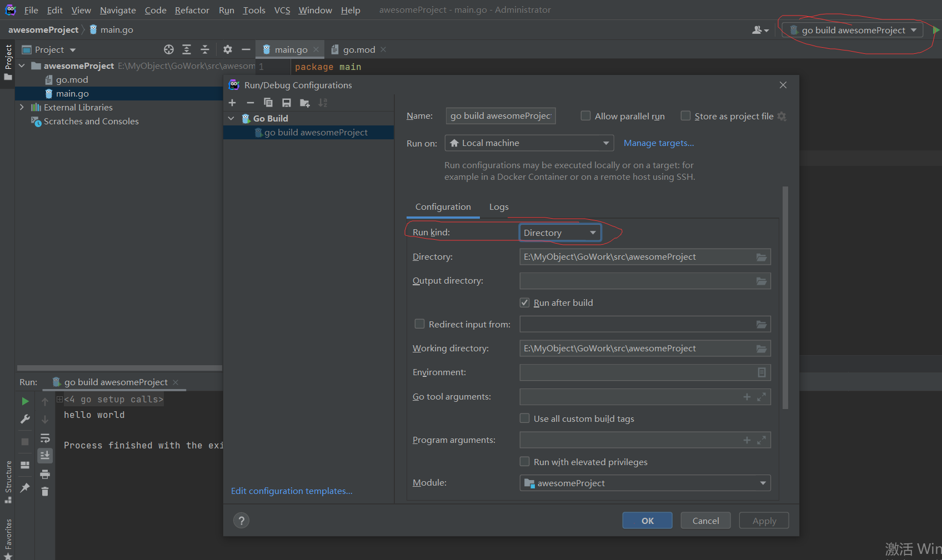Open the Run on Local machine dropdown
The image size is (942, 560).
click(x=529, y=143)
